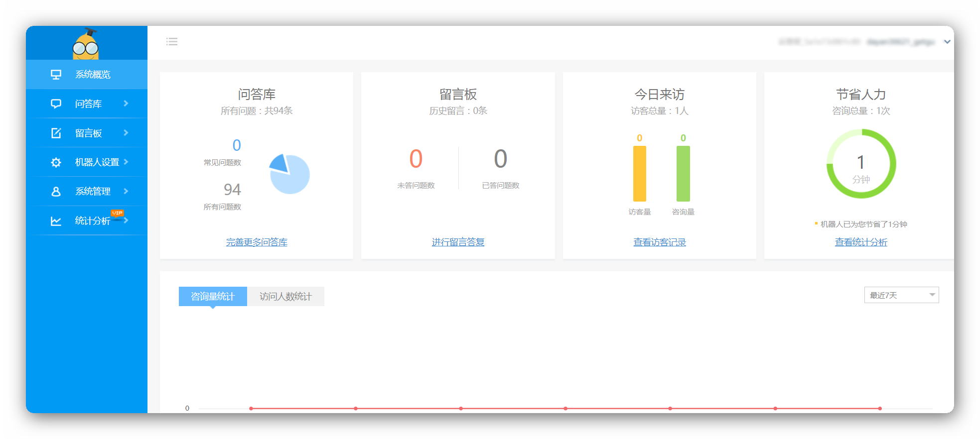Image resolution: width=980 pixels, height=439 pixels.
Task: Click the speech bubble icon for 问答库
Action: [56, 104]
